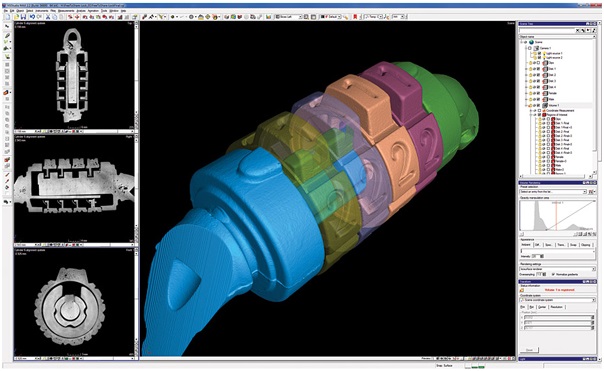Open the Preset selection dropdown
The width and height of the screenshot is (604, 371).
(553, 192)
